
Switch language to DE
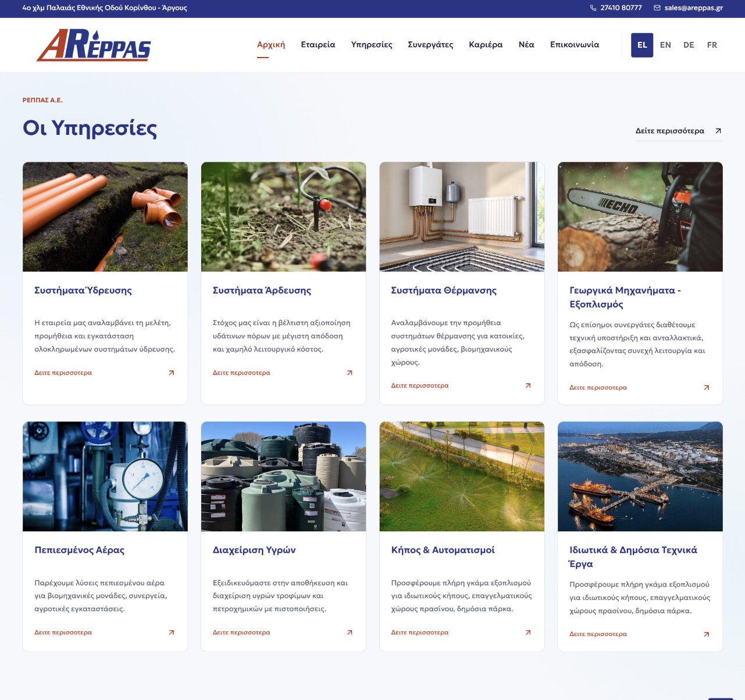(689, 45)
